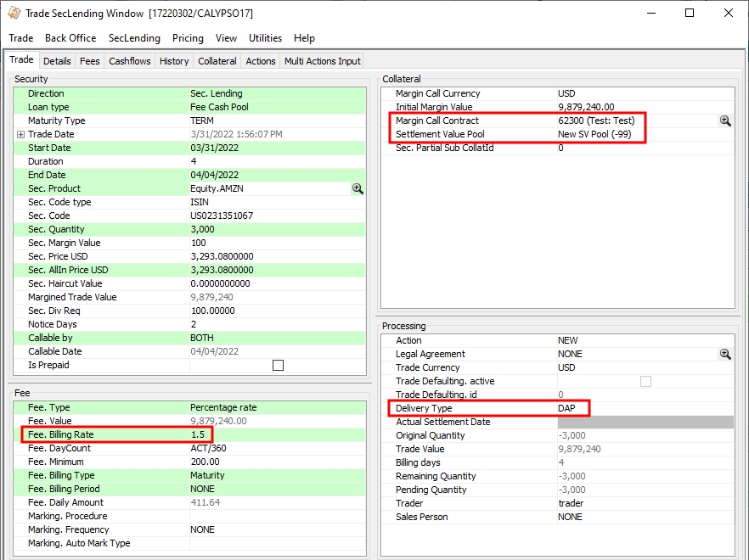Click the Sec. Haircut Value field
This screenshot has width=749, height=560.
(x=220, y=283)
